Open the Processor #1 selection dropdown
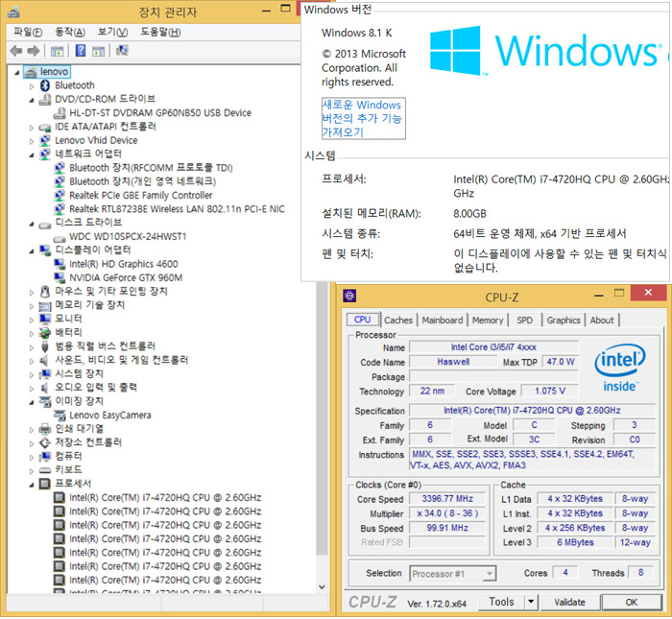This screenshot has height=619, width=672. point(489,574)
